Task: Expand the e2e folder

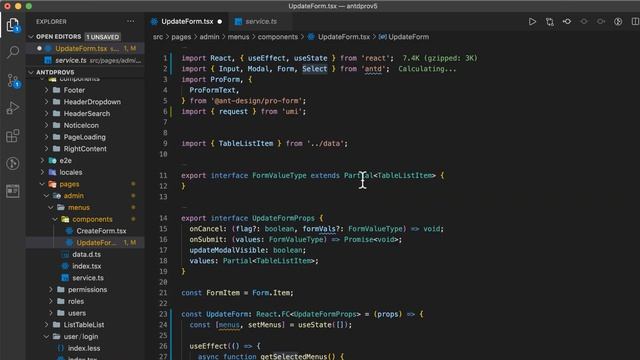Action: click(65, 160)
